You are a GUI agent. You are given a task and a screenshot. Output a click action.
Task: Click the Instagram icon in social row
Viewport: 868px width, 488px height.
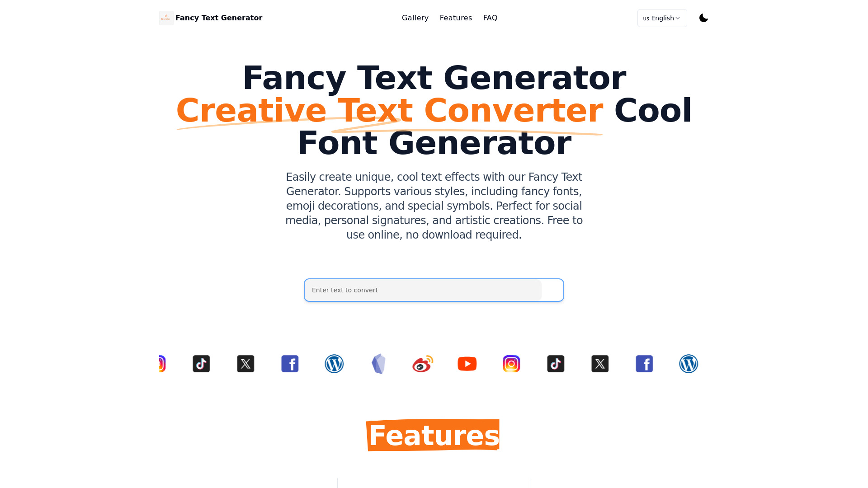(x=511, y=363)
